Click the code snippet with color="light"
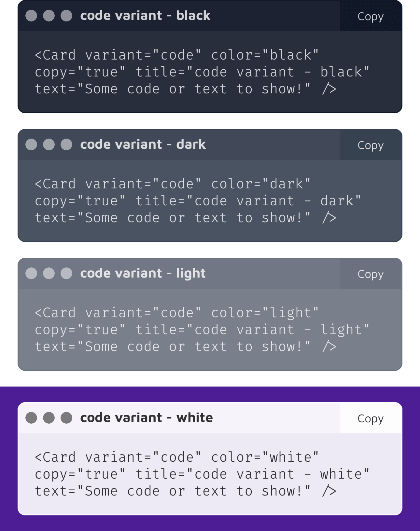 202,330
